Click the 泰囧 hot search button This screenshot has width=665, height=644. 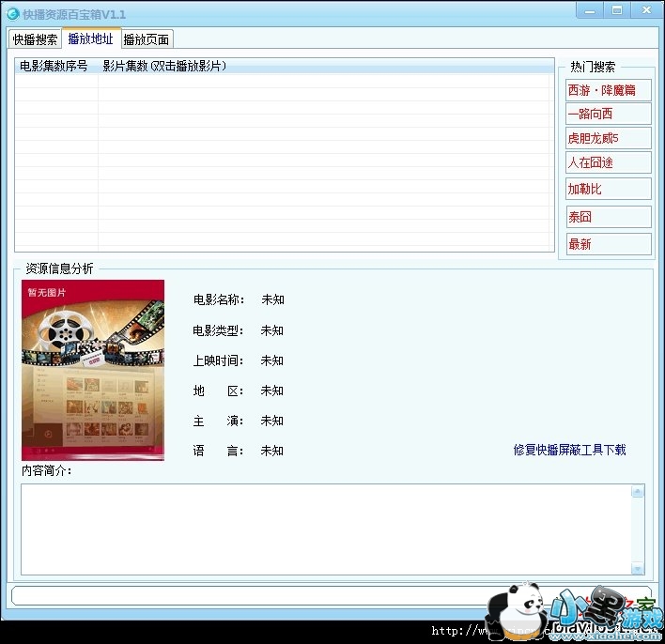point(608,217)
